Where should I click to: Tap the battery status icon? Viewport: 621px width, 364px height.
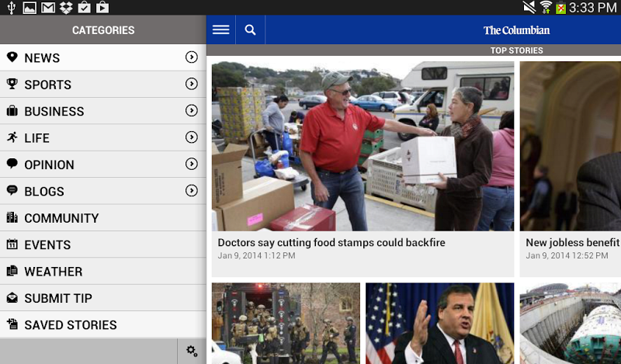[x=560, y=8]
